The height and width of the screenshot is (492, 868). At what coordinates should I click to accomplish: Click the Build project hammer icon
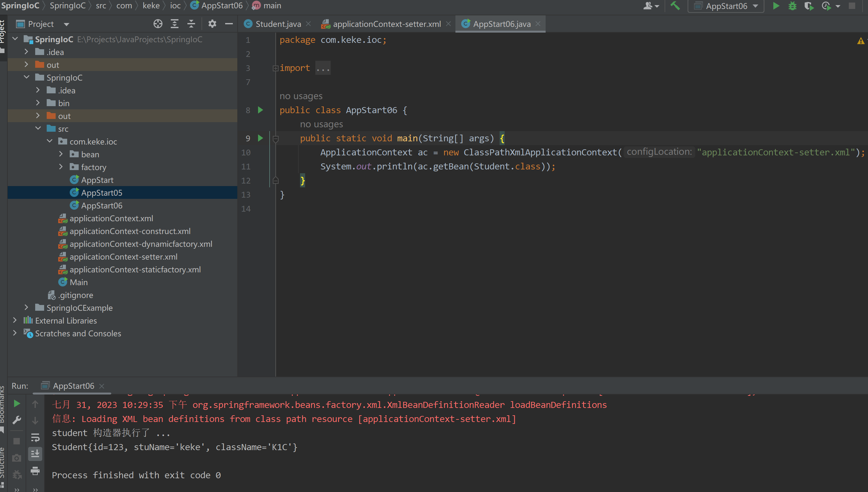(x=675, y=6)
